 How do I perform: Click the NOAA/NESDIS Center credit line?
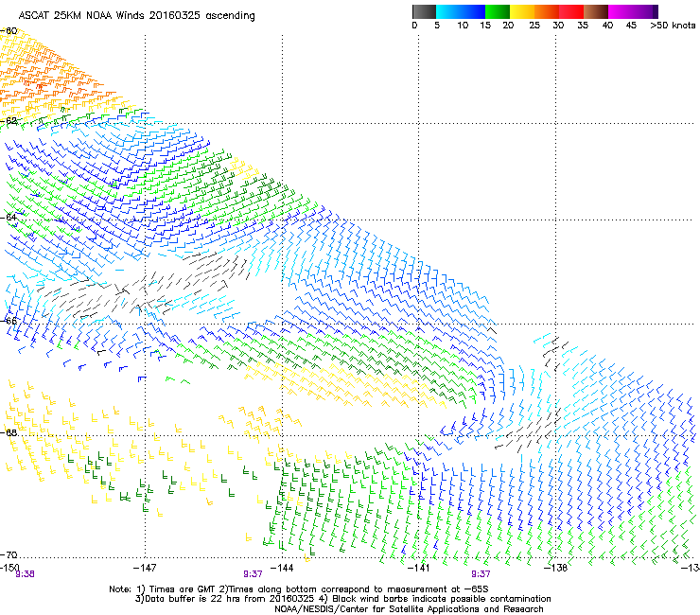click(409, 609)
